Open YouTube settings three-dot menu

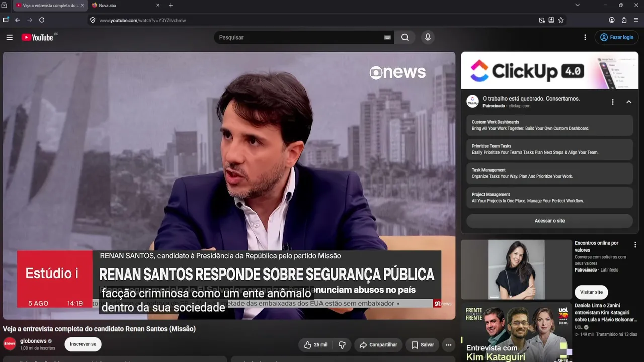point(585,37)
